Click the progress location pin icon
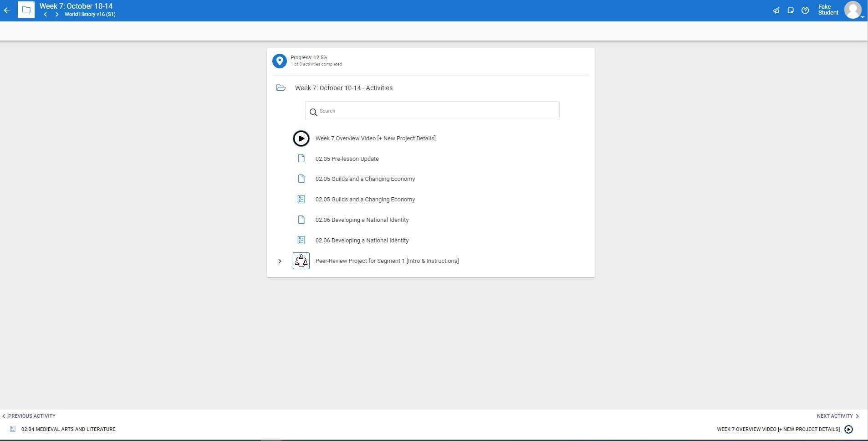 (x=279, y=61)
